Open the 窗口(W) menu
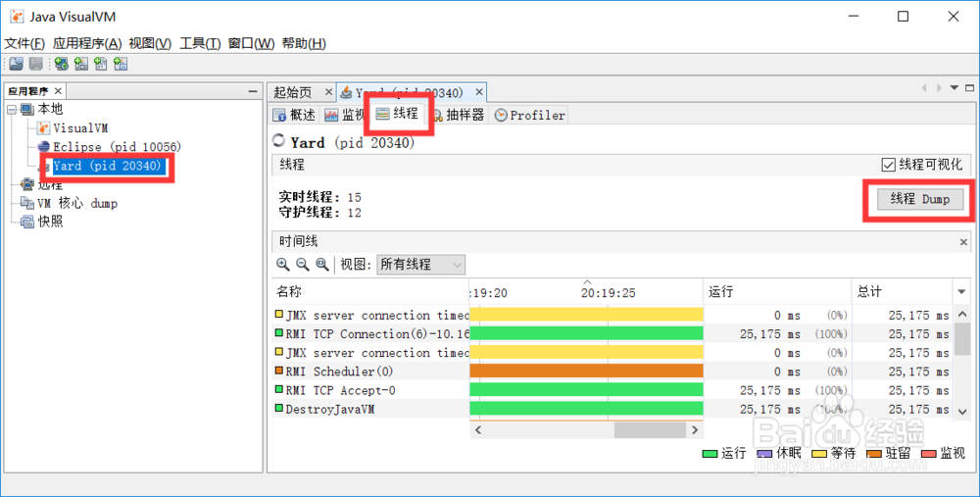980x497 pixels. pyautogui.click(x=251, y=43)
